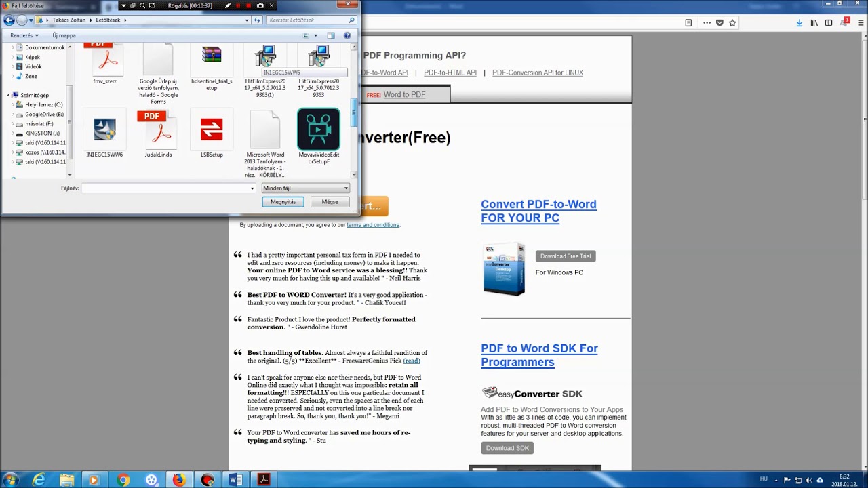Expand the KINGSTON (J:) tree node

[12, 133]
